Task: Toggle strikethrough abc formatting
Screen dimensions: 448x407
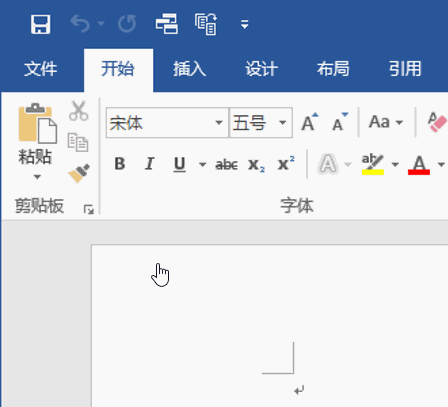Action: [x=226, y=164]
